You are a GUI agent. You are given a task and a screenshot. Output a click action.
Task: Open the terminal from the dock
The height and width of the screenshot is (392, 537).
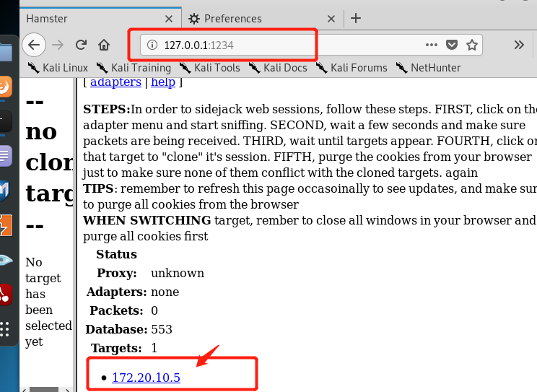point(5,121)
